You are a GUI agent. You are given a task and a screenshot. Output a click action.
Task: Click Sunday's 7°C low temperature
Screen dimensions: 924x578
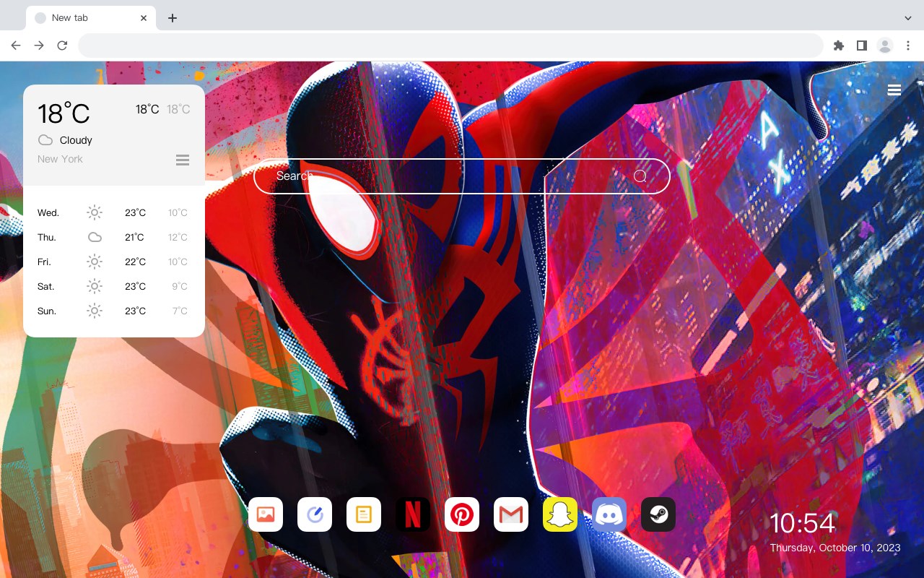pyautogui.click(x=180, y=311)
